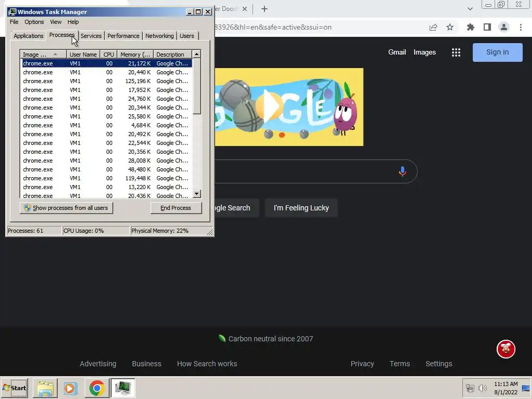The width and height of the screenshot is (532, 399).
Task: Click the volume speaker tray icon
Action: pos(482,388)
